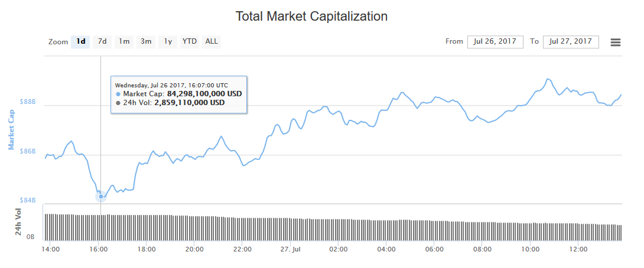Show ALL time zoom range
The image size is (644, 268).
pyautogui.click(x=212, y=41)
